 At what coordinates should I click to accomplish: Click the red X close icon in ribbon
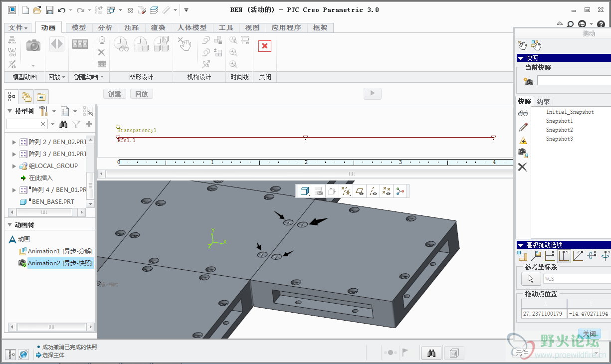click(264, 46)
